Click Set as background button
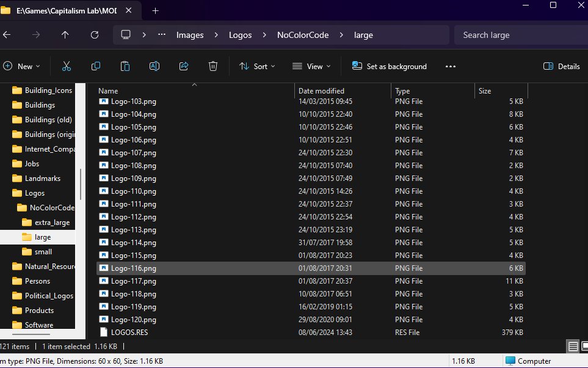This screenshot has height=368, width=588. [389, 67]
